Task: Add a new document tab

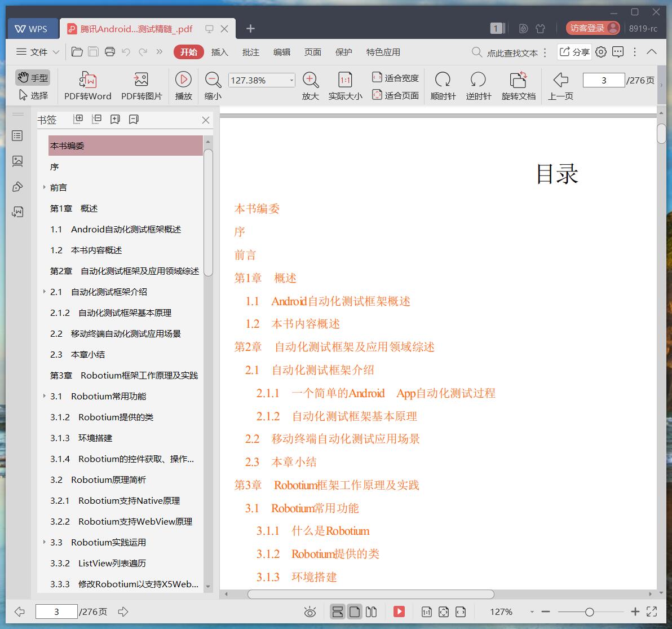Action: tap(251, 28)
